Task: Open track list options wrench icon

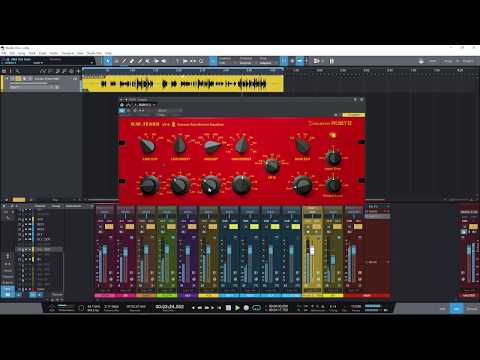Action: point(18,71)
